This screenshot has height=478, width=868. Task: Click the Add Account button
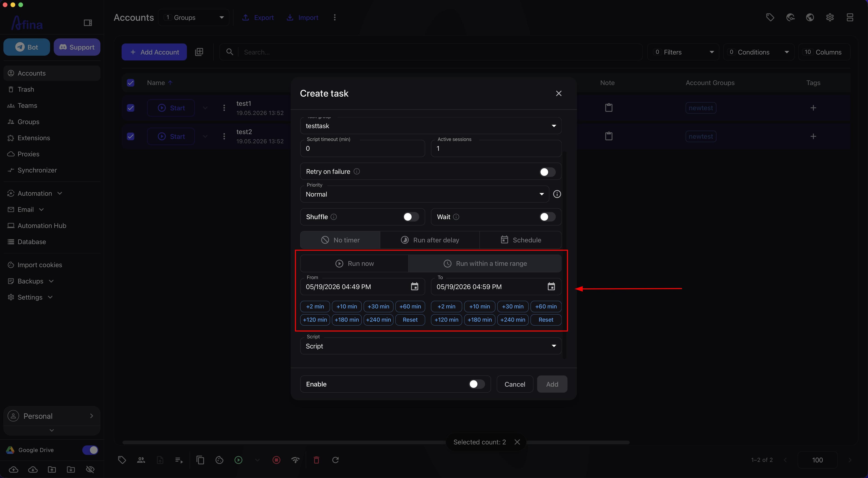coord(154,52)
